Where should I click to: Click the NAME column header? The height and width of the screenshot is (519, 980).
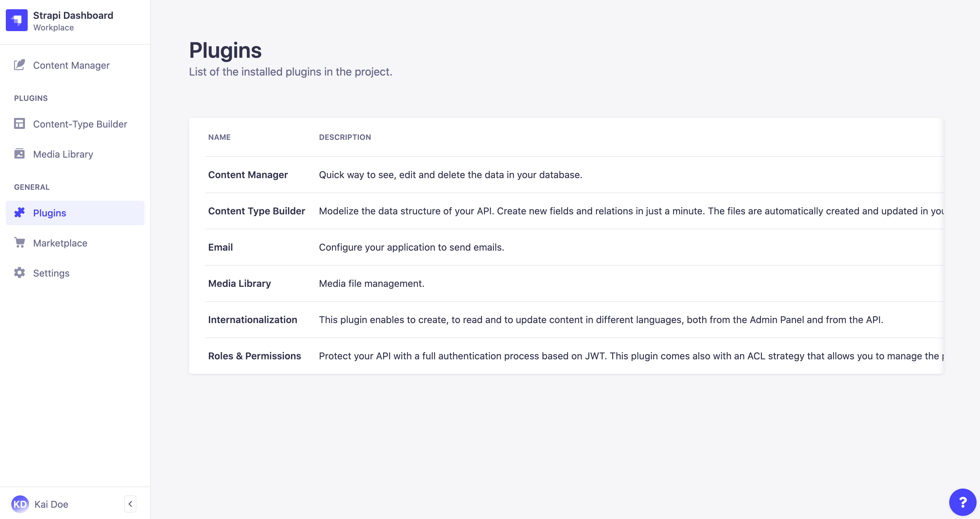point(218,137)
